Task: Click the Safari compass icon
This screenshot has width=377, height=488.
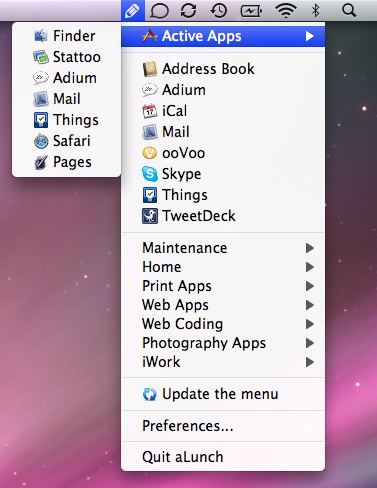Action: pos(41,141)
